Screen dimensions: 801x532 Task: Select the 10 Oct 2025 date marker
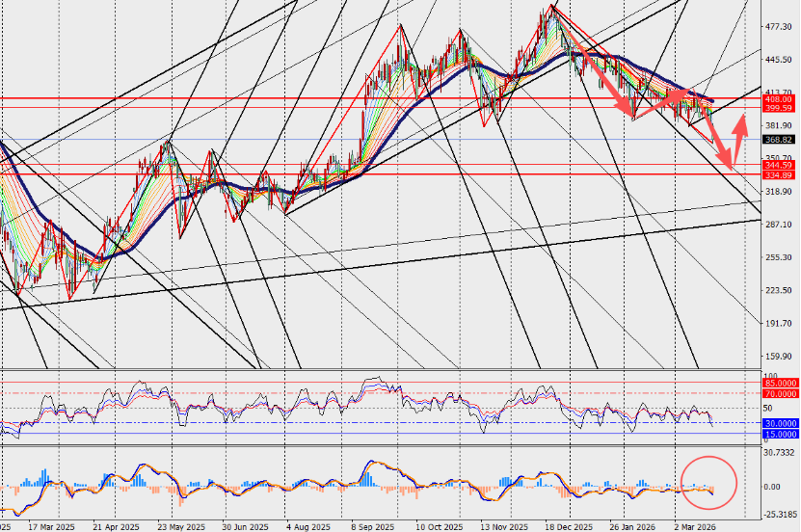tap(440, 527)
